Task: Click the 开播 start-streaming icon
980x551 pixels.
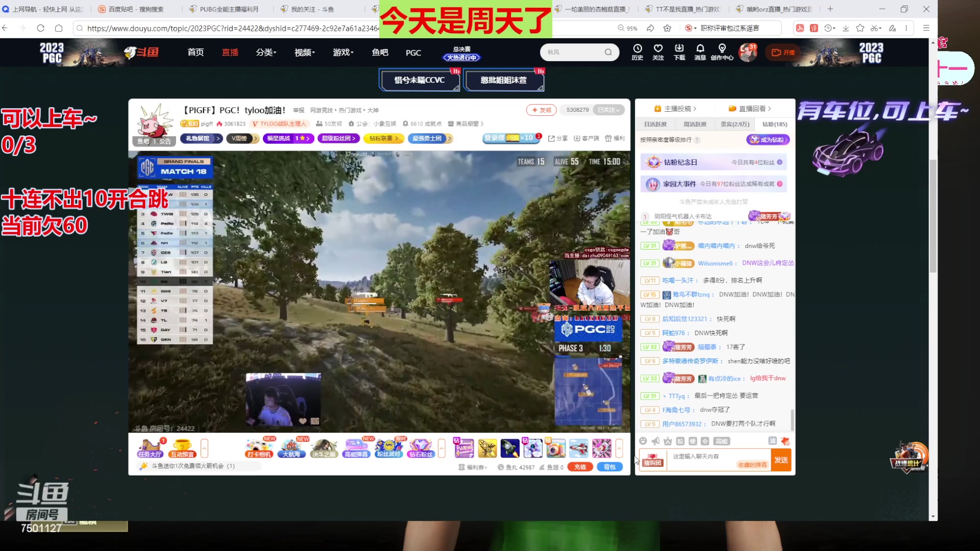Action: click(782, 52)
